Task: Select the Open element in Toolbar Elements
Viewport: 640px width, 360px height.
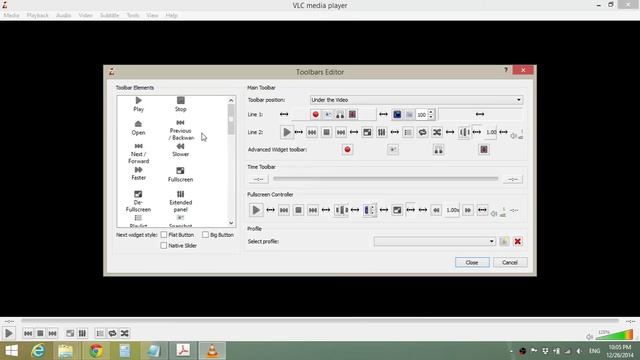Action: pos(138,128)
